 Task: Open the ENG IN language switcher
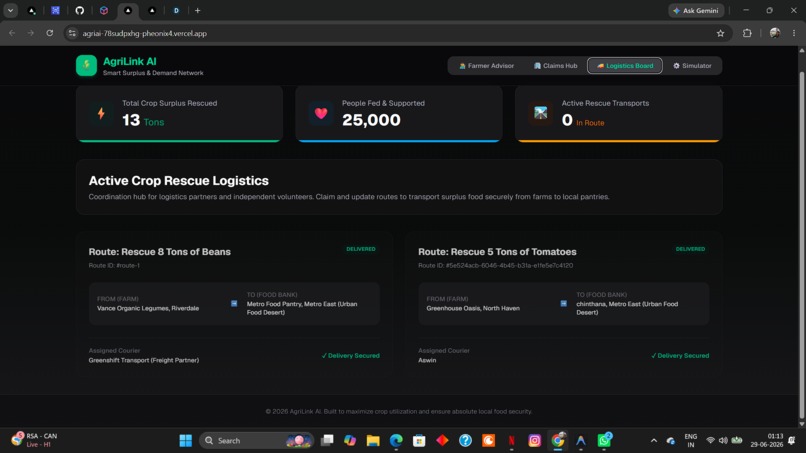click(691, 441)
